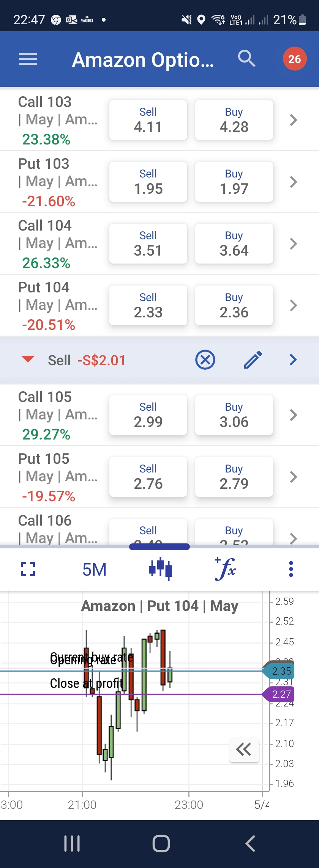Add indicator using the fx icon
This screenshot has height=868, width=319.
point(226,569)
